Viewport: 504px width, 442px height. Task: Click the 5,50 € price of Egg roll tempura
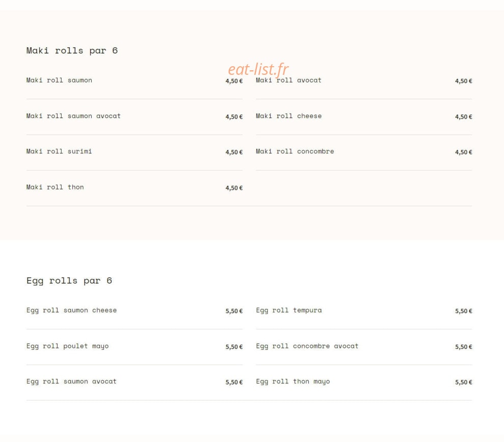point(464,311)
